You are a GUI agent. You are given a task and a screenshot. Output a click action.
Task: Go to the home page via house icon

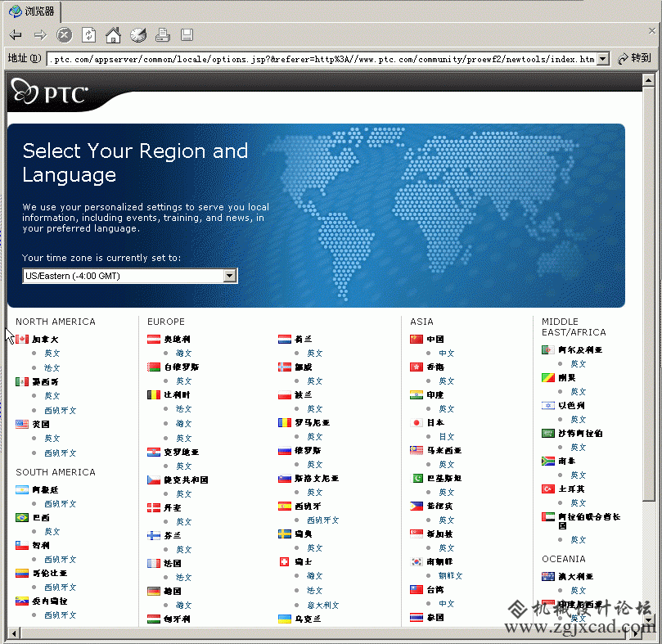coord(113,35)
